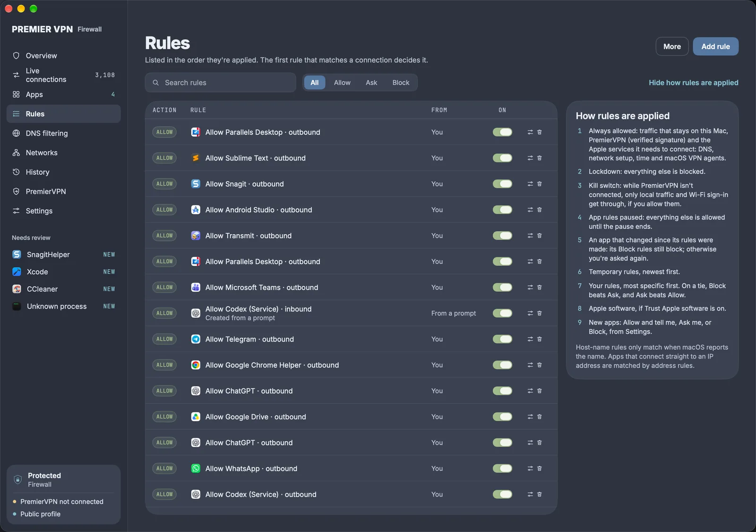Screen dimensions: 756x532
Task: Delete the Allow Google Drive rule via trash icon
Action: pos(539,417)
